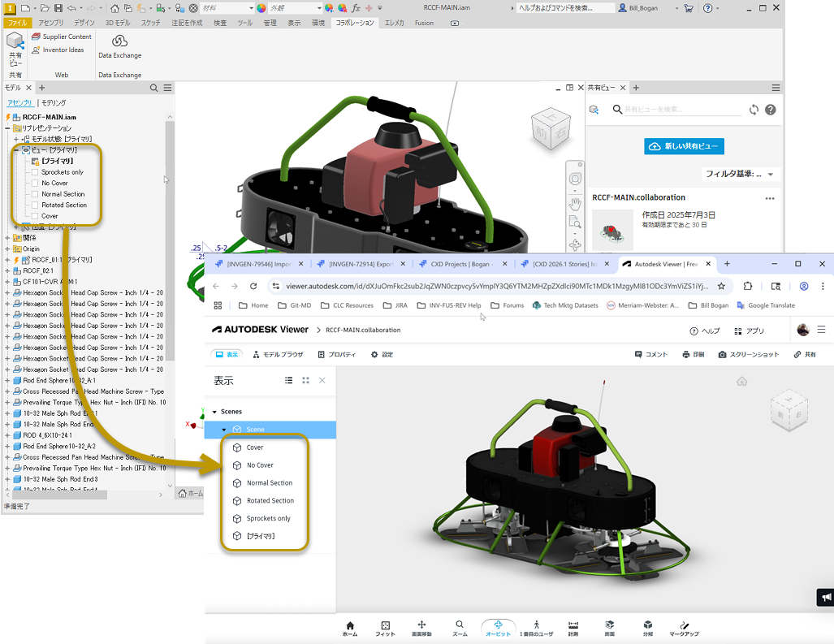
Task: Open the shared views panel menu icon
Action: pyautogui.click(x=776, y=88)
